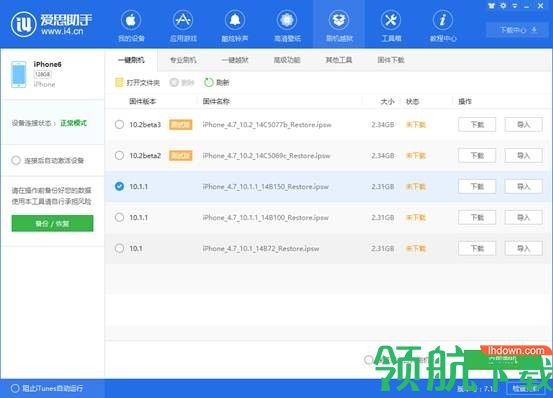The width and height of the screenshot is (553, 398).
Task: Click the 打开文件夹 open folder icon
Action: pyautogui.click(x=119, y=82)
